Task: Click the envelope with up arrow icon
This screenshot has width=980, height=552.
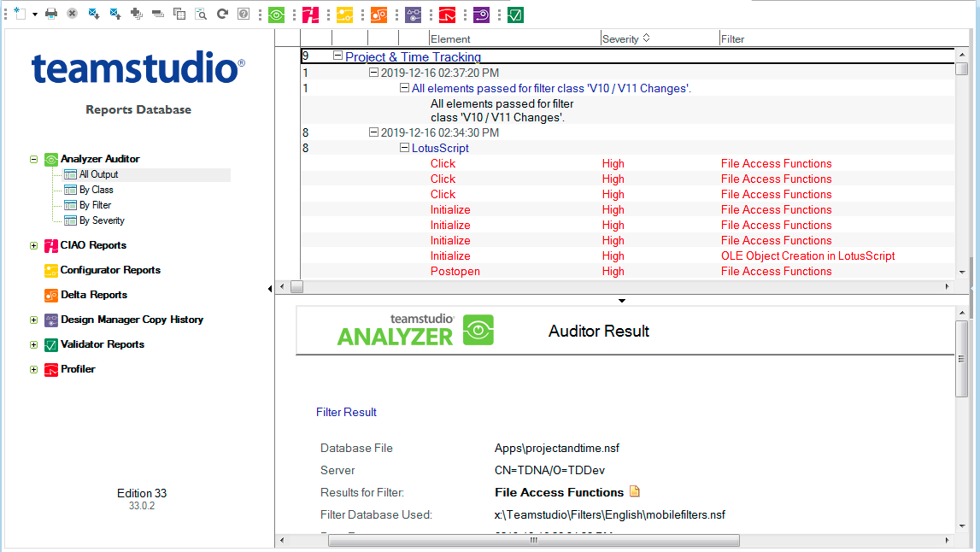Action: point(115,13)
